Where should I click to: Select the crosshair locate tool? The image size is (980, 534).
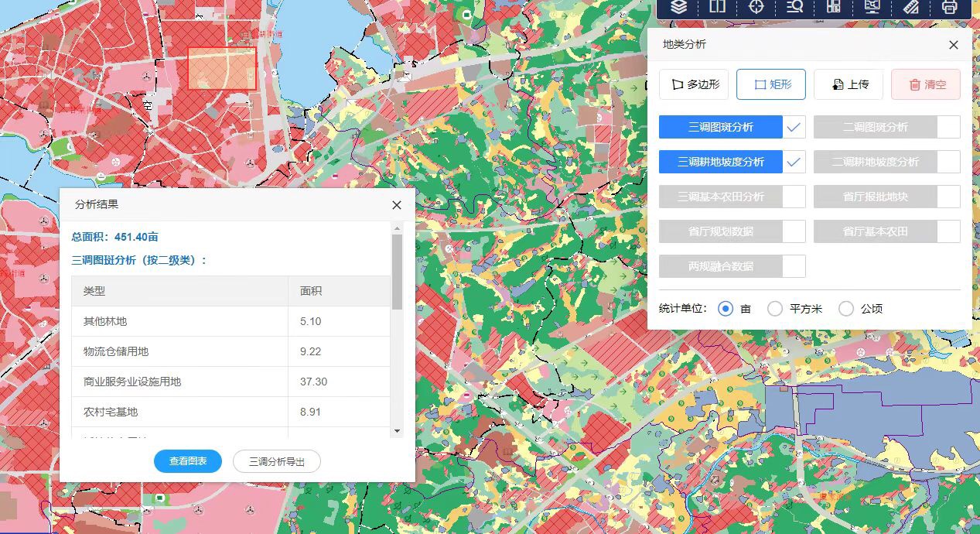click(756, 7)
